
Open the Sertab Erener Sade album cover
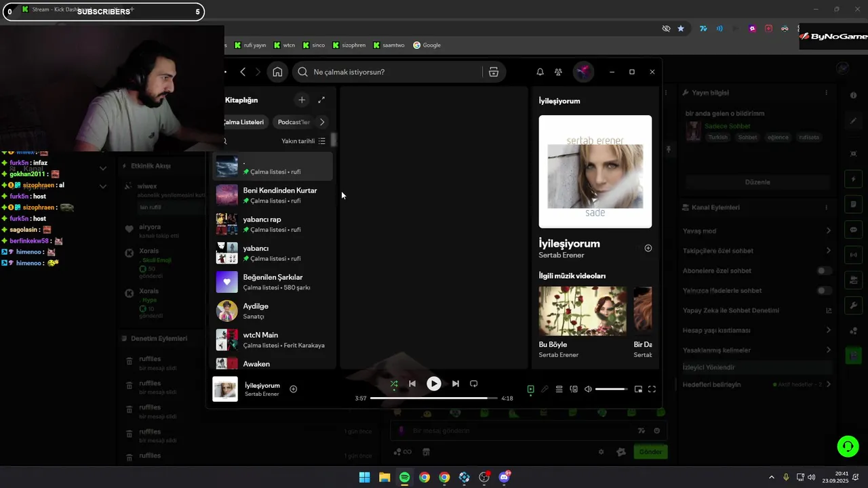[x=595, y=171]
